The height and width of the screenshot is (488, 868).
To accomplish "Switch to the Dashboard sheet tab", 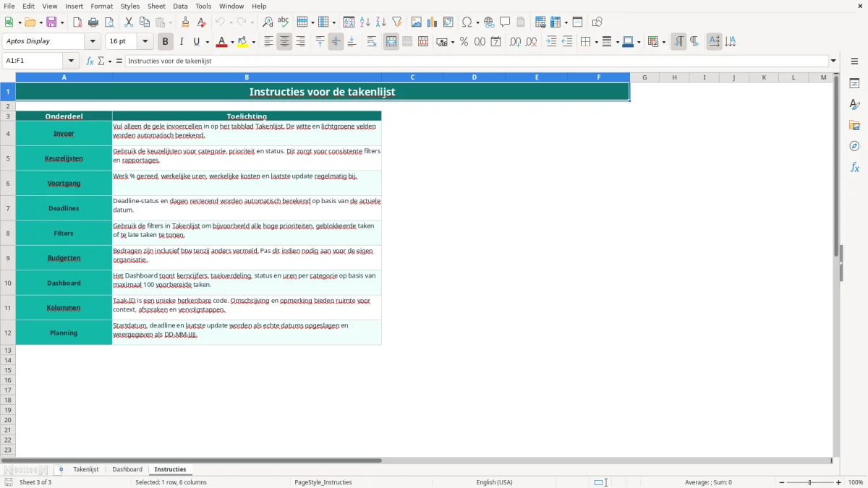I will (x=127, y=469).
